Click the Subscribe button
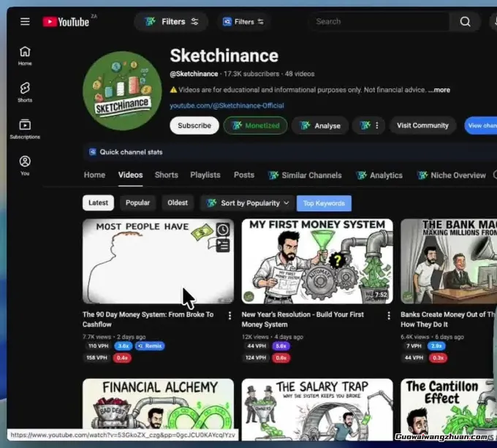 pos(194,126)
